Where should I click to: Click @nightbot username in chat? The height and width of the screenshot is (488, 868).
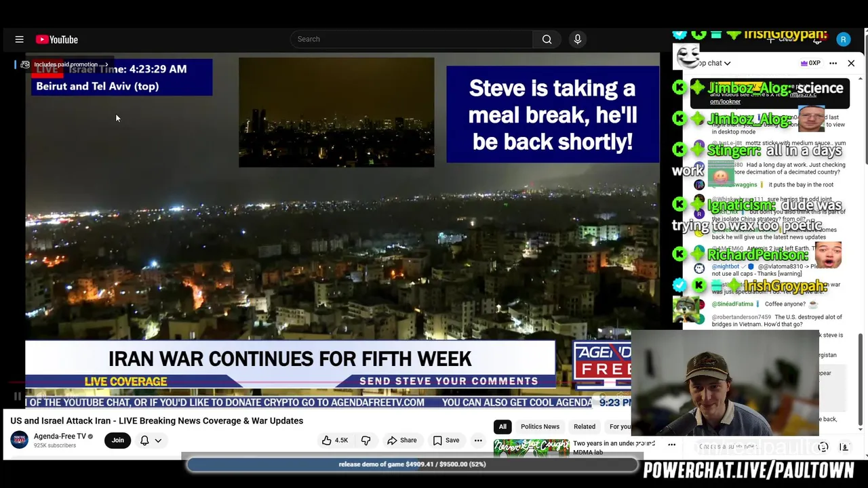click(726, 267)
